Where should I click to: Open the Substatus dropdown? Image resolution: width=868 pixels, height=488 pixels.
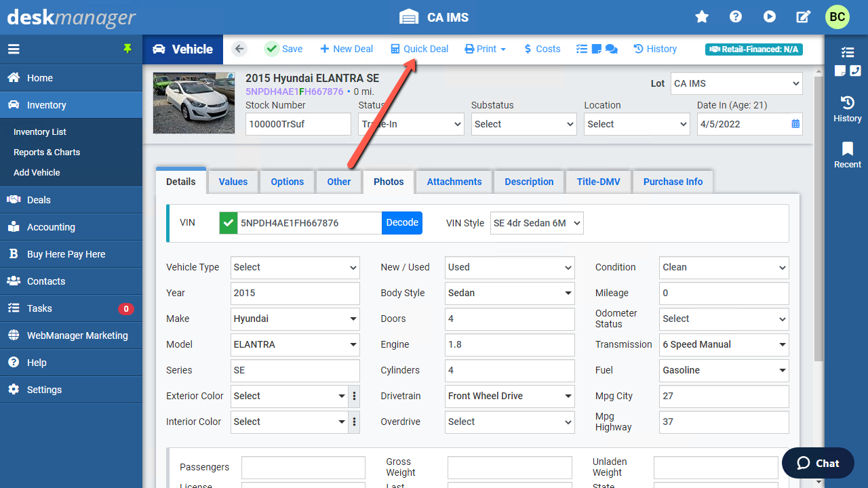point(524,124)
